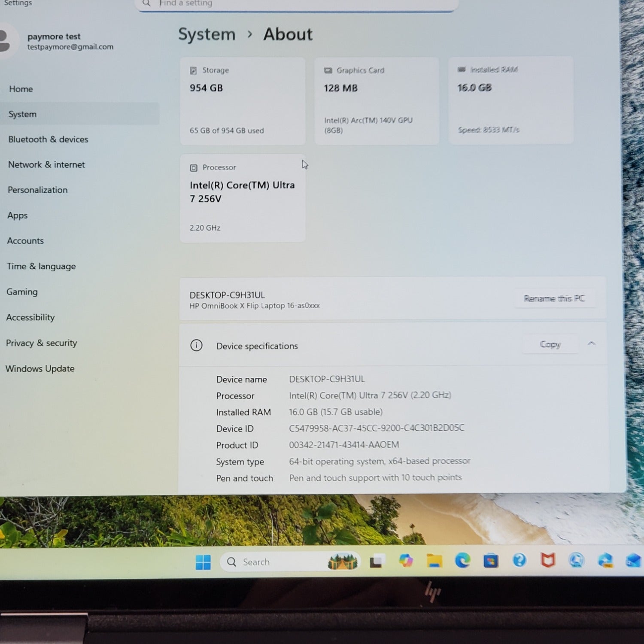
Task: Open Microsoft Store from the taskbar
Action: [x=491, y=561]
